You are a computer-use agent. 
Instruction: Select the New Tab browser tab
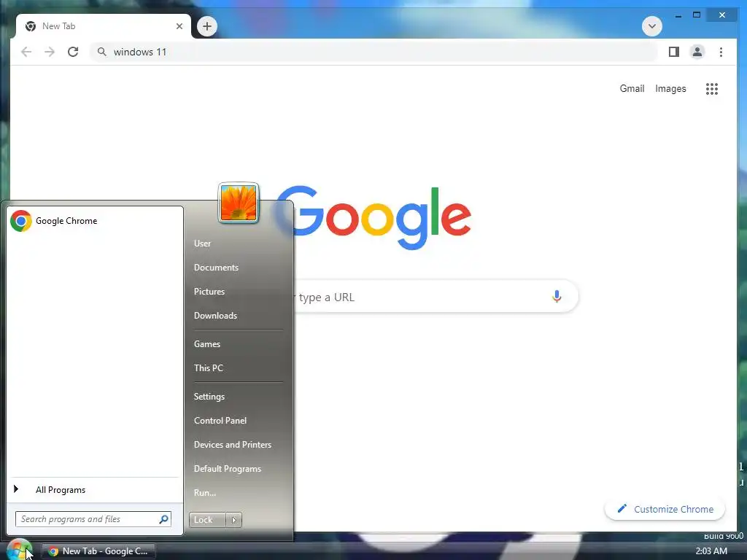tap(104, 27)
